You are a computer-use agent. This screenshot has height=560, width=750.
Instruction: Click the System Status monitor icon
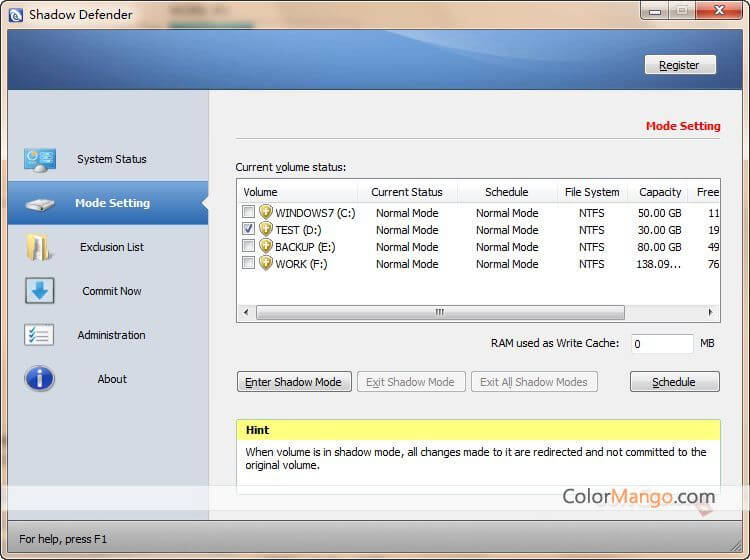(x=40, y=159)
